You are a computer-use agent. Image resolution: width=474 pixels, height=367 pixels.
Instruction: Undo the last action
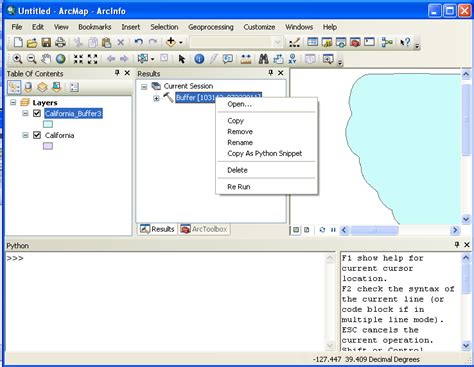[x=138, y=42]
